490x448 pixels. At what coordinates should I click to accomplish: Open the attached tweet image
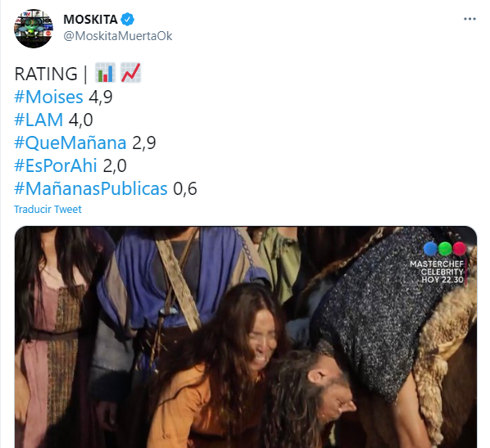coord(246,337)
